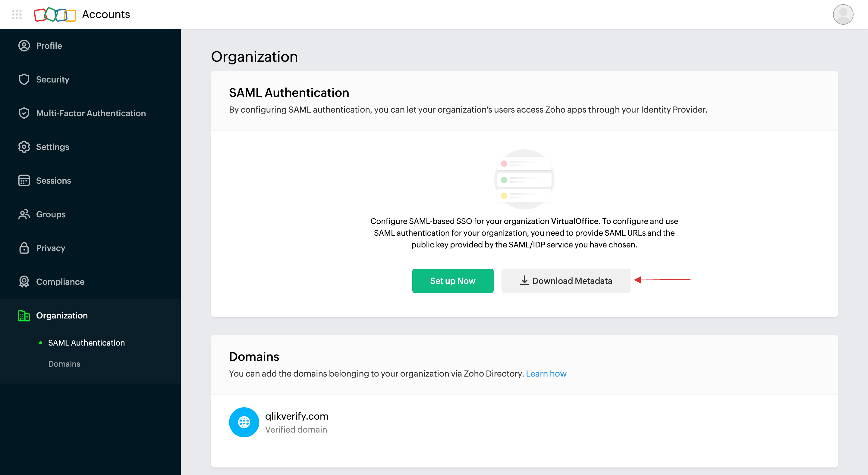Click the Sessions calendar icon
868x475 pixels.
(x=24, y=180)
